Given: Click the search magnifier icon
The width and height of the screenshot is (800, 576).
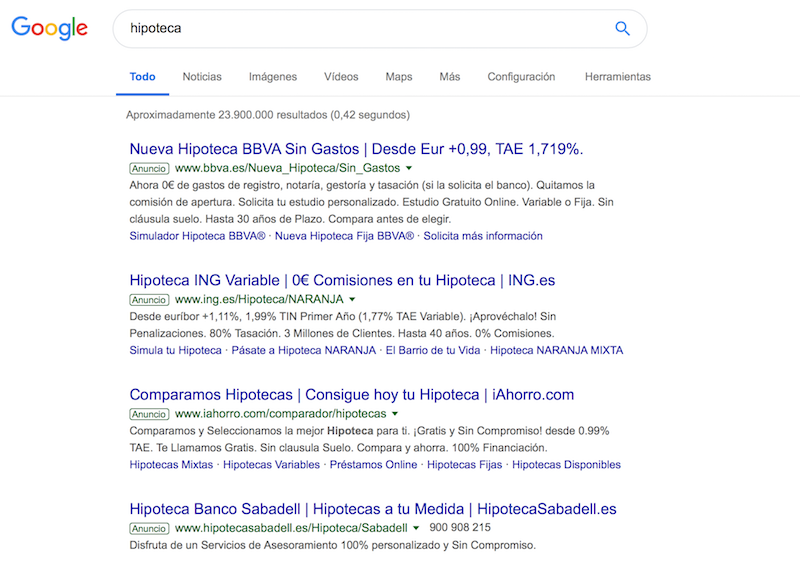Looking at the screenshot, I should (622, 28).
